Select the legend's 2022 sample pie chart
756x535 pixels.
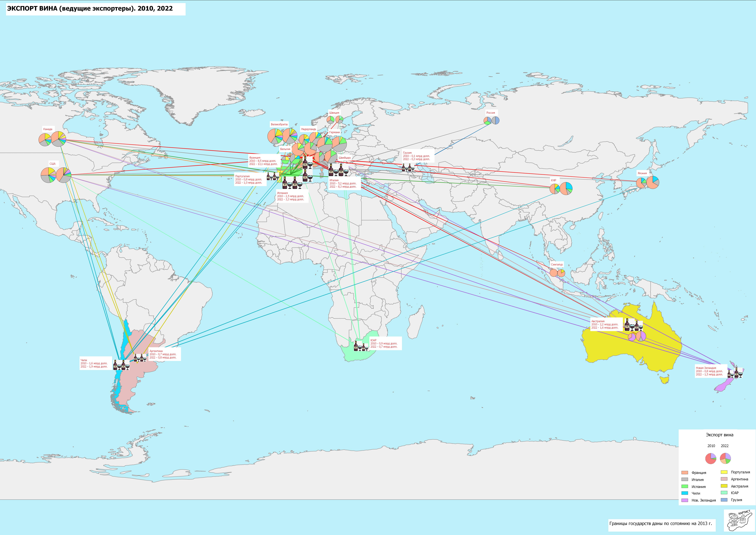coord(725,459)
